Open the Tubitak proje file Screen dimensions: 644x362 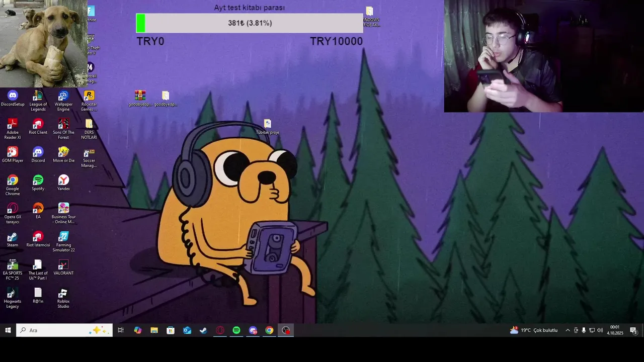click(x=267, y=126)
